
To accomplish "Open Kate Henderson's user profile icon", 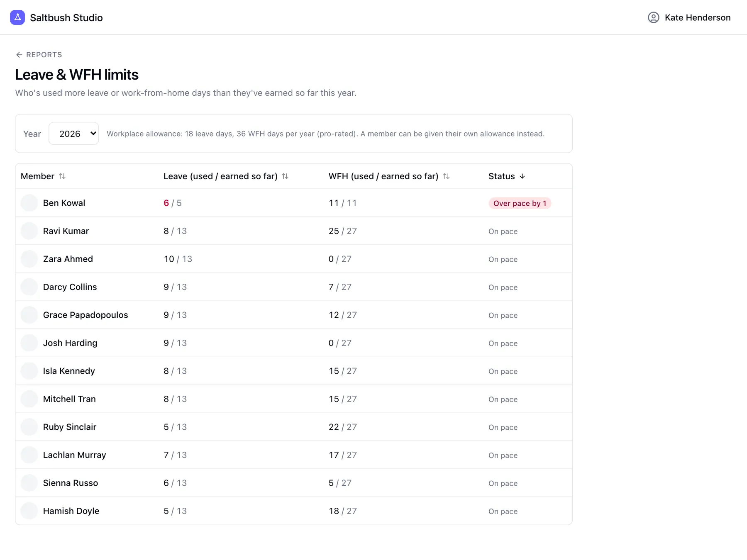I will pos(654,17).
